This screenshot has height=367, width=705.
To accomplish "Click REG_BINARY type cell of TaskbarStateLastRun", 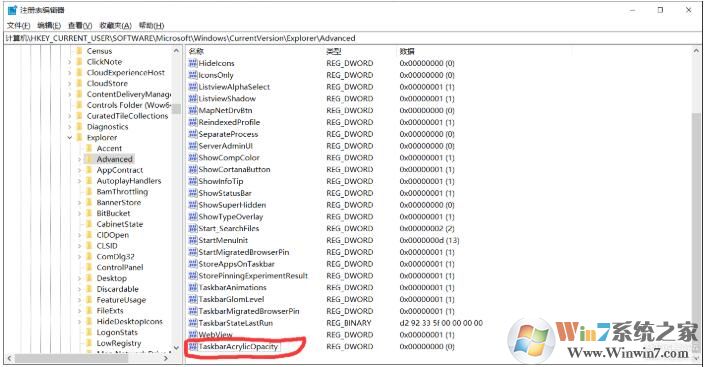I will (x=349, y=323).
